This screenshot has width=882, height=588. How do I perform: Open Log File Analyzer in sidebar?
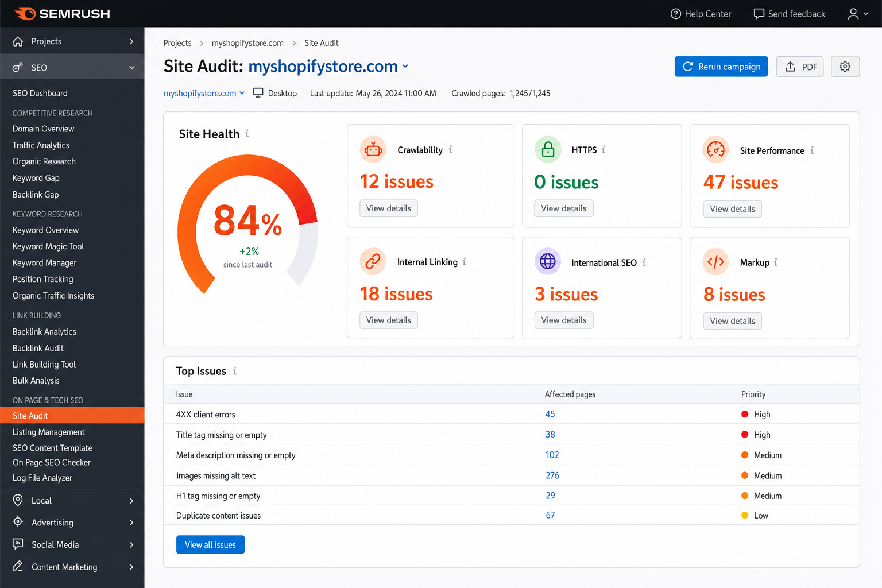click(x=42, y=478)
